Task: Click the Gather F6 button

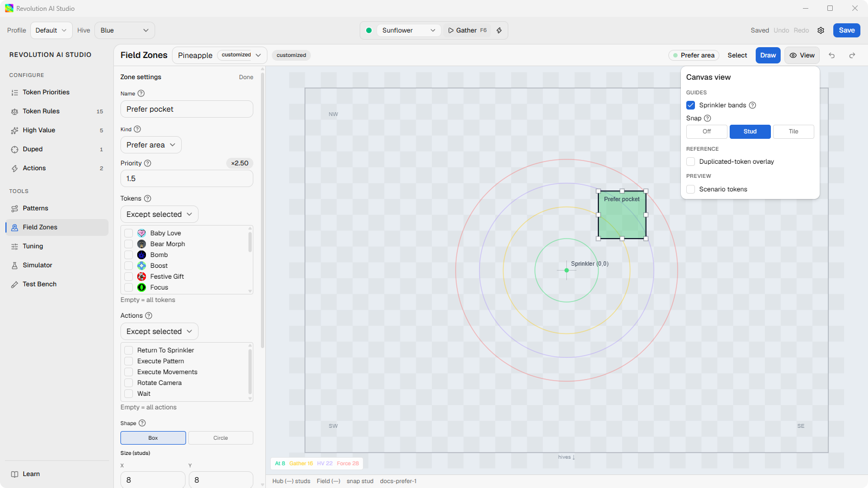Action: [x=467, y=30]
